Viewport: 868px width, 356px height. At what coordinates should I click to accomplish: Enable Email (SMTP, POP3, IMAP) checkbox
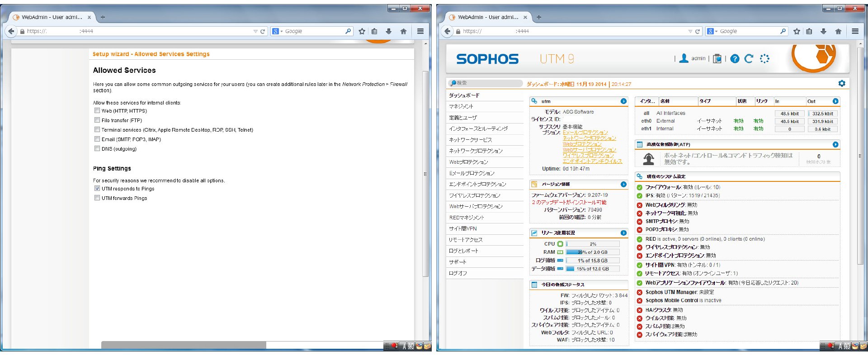coord(97,139)
